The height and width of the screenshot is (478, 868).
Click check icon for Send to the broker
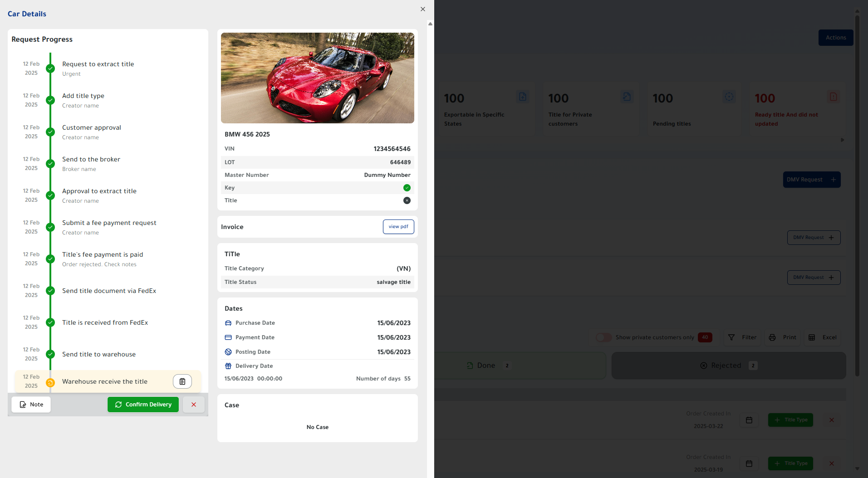pos(50,164)
